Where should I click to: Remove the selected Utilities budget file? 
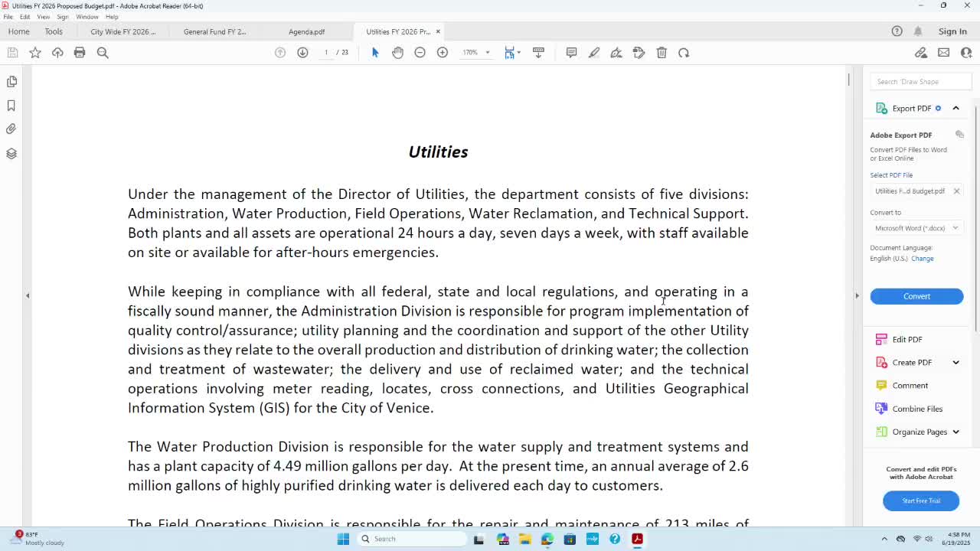(x=956, y=191)
